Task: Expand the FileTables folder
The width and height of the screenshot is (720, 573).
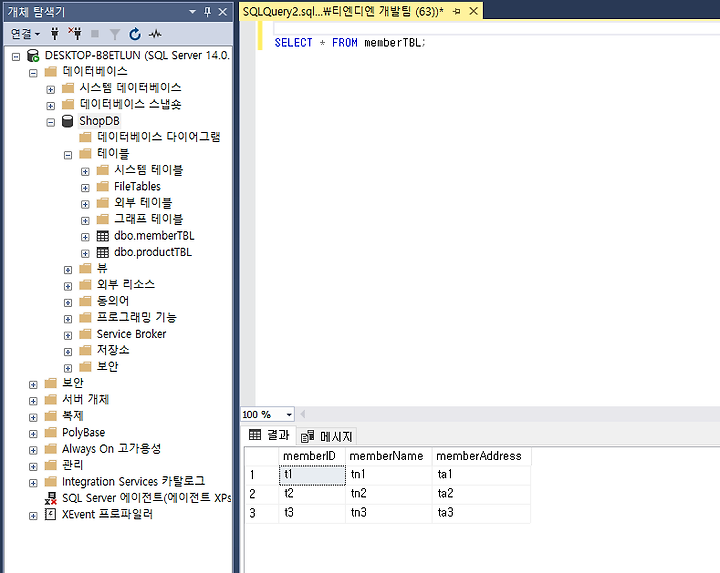Action: click(x=85, y=188)
